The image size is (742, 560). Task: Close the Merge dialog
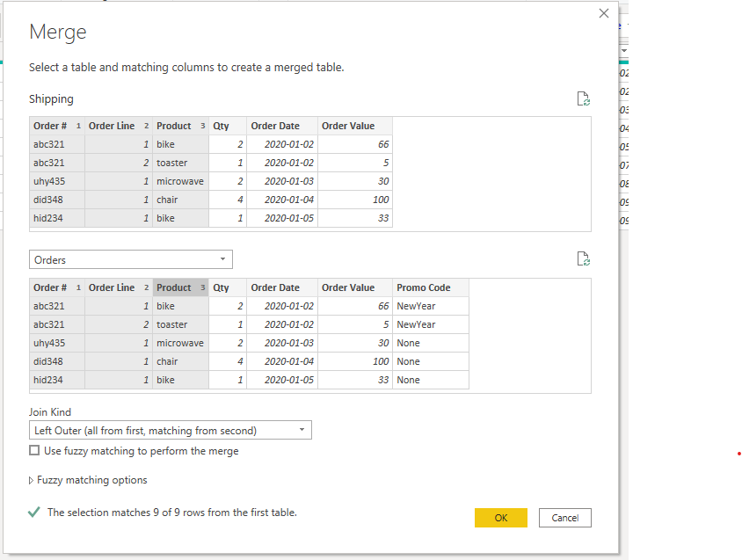pos(604,13)
